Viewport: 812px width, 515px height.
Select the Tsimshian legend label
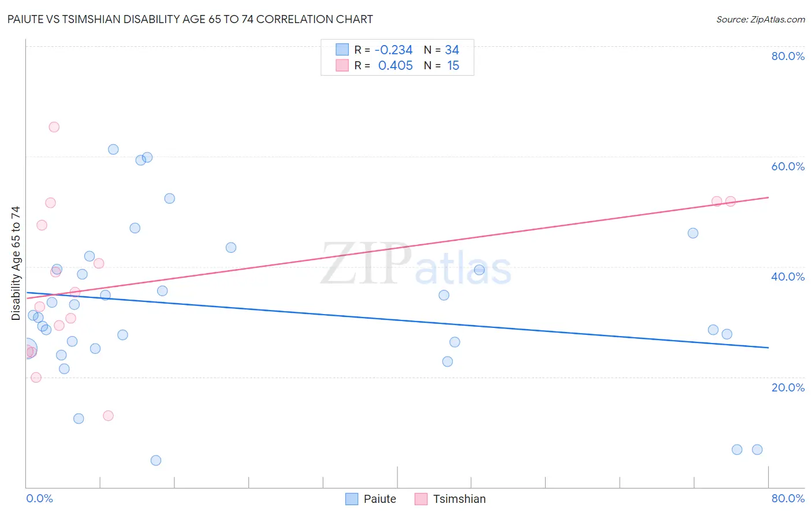pos(460,499)
